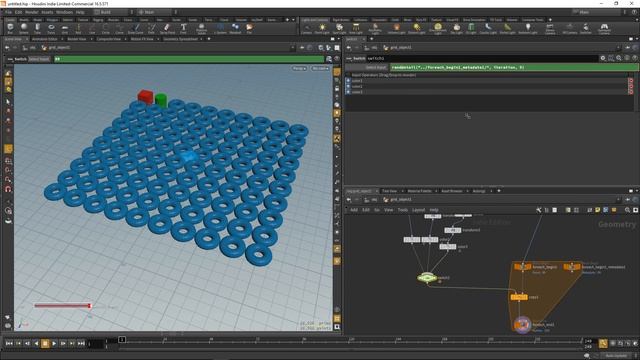
Task: Create a Torus from the shelf
Action: [51, 28]
